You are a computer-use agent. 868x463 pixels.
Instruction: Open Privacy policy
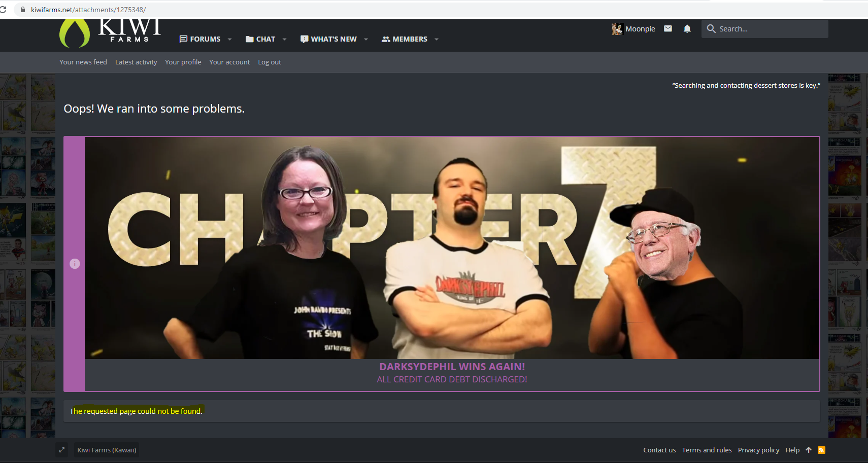(x=758, y=450)
